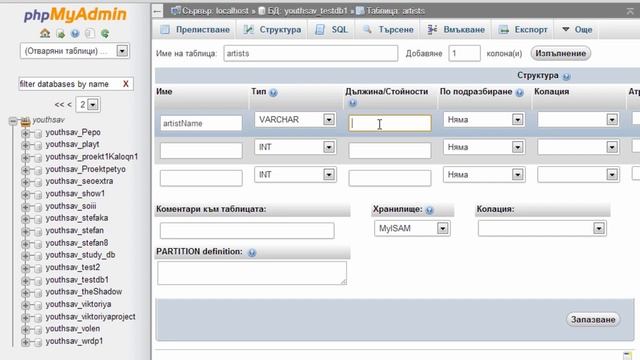Open the second row INT type dropdown
This screenshot has width=640, height=360.
296,147
